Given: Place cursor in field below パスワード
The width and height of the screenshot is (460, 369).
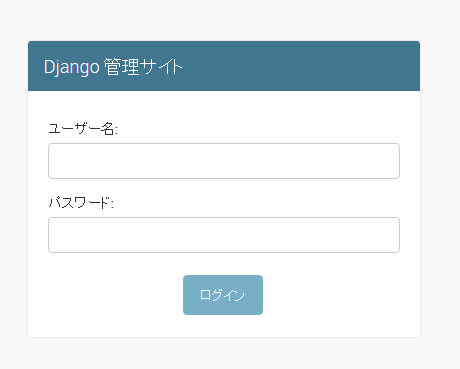Looking at the screenshot, I should tap(224, 235).
